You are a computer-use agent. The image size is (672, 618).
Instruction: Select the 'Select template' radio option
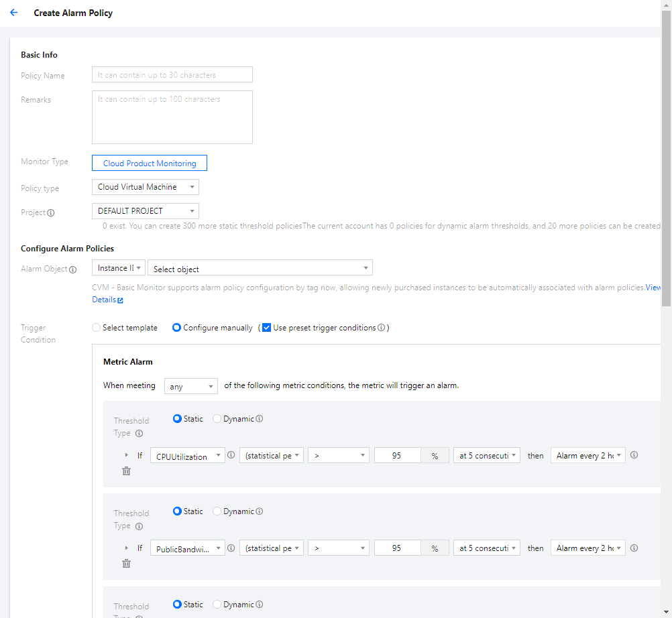pyautogui.click(x=97, y=328)
